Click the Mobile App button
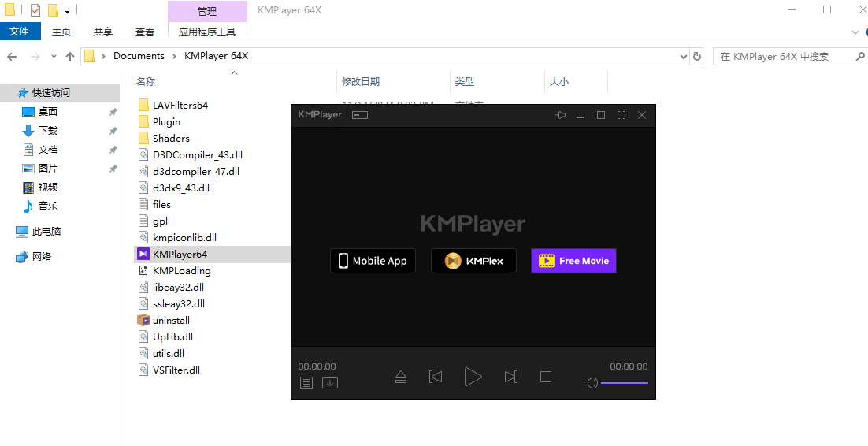The height and width of the screenshot is (446, 868). [373, 261]
